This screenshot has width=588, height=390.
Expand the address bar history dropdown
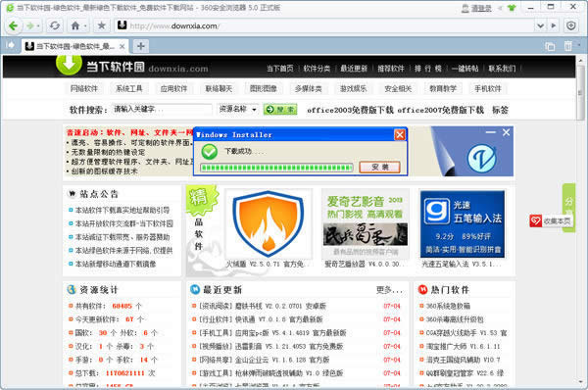coord(540,25)
